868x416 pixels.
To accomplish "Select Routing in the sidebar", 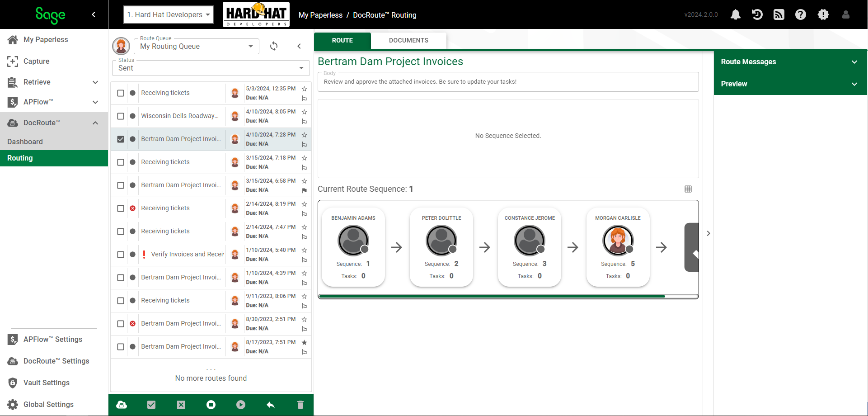I will [x=54, y=158].
